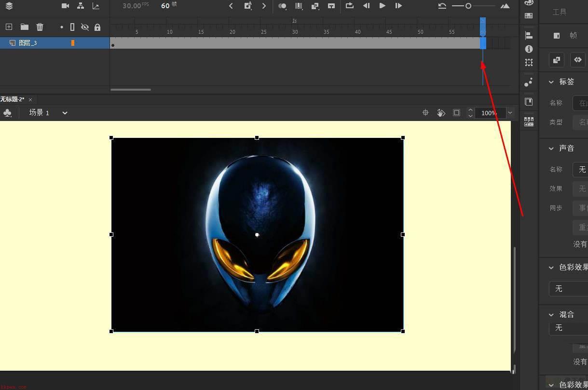
Task: Open the Info panel icon
Action: click(x=529, y=49)
